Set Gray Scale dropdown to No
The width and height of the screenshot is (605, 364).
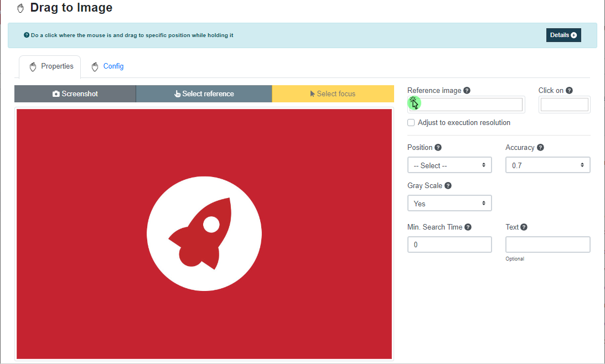click(x=449, y=203)
